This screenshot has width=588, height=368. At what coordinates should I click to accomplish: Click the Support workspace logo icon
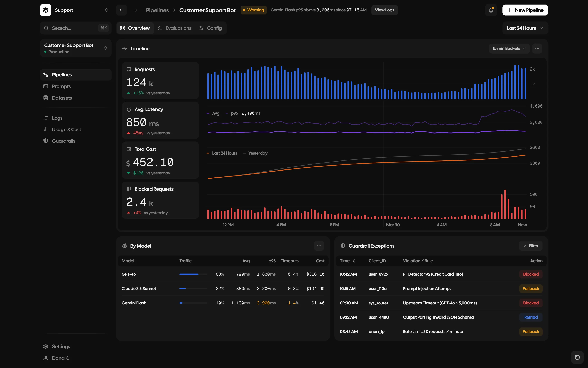(46, 10)
